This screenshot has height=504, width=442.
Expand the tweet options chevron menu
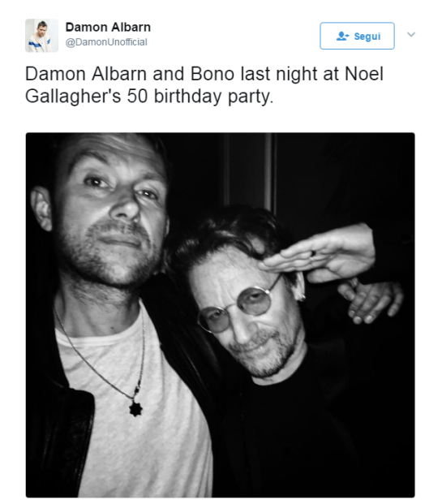[x=411, y=34]
